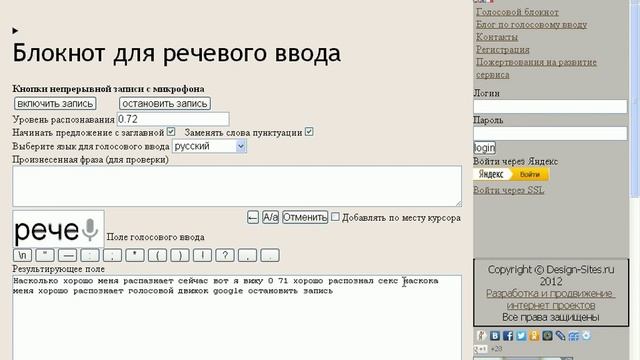The width and height of the screenshot is (640, 360).
Task: Insert newline with \n button
Action: click(x=22, y=255)
